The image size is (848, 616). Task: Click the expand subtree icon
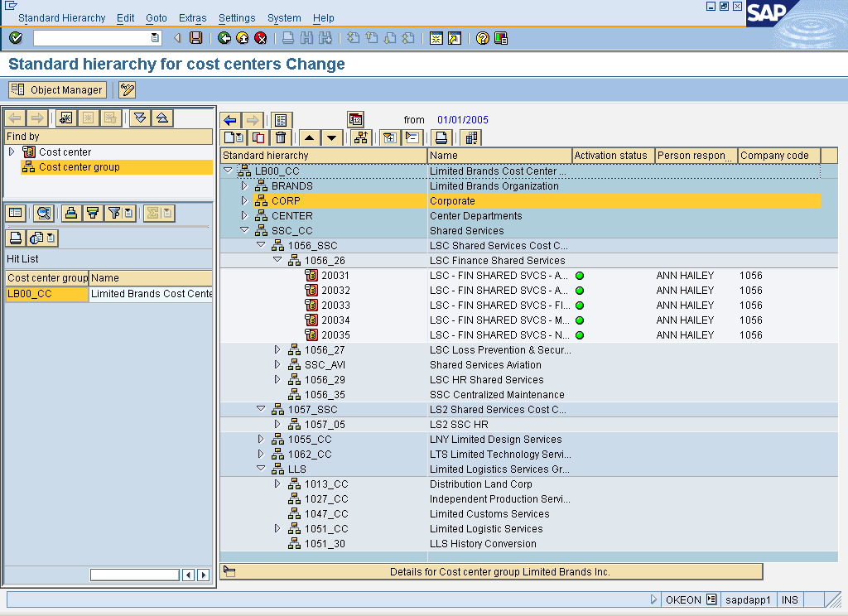pyautogui.click(x=389, y=138)
